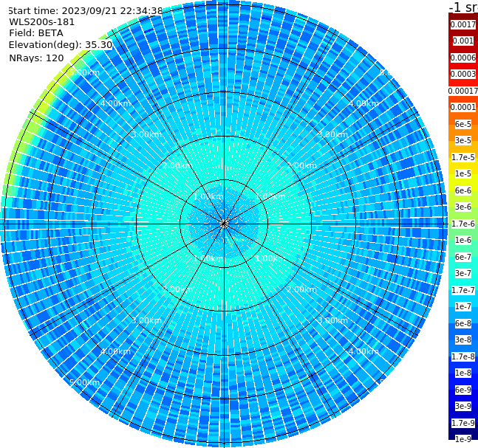Image resolution: width=478 pixels, height=448 pixels.
Task: Click the 0.0003 colorbar label
Action: 463,74
